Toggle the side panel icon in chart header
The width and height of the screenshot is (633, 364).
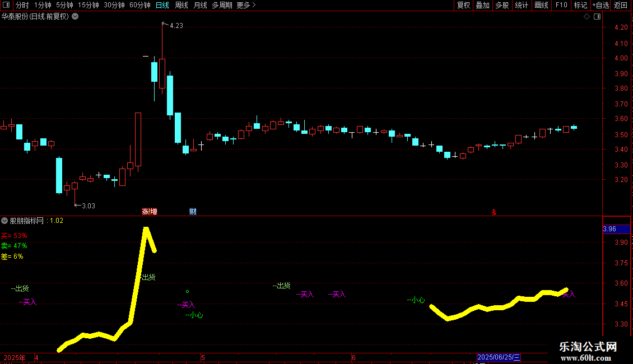[597, 17]
